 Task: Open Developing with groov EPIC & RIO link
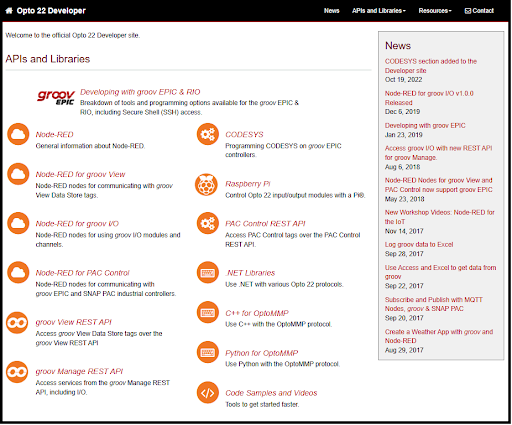pyautogui.click(x=140, y=92)
